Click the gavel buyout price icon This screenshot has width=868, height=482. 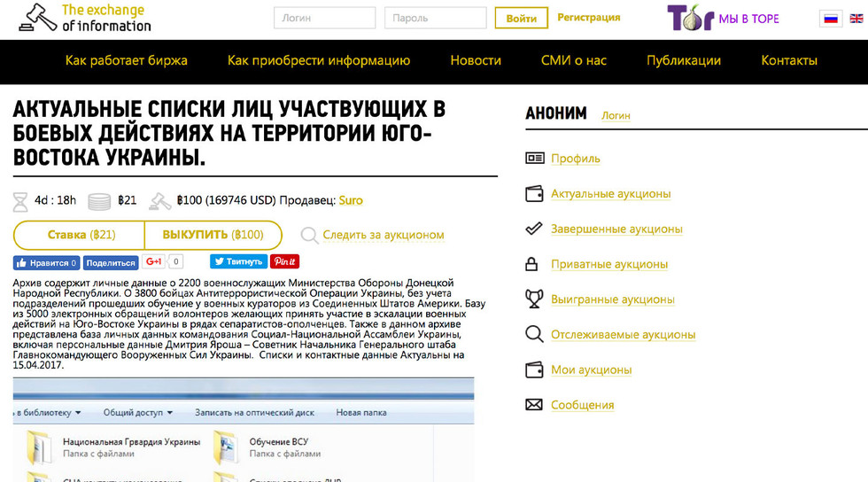pos(160,201)
